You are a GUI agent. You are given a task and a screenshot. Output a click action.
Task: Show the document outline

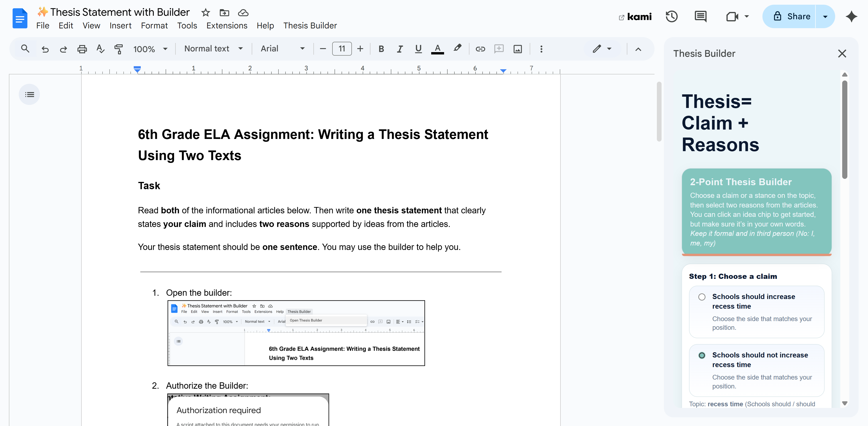(x=29, y=94)
